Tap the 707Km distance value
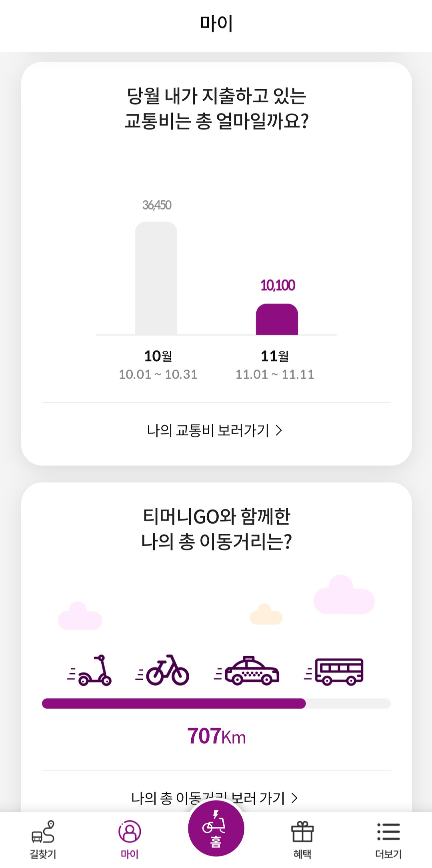The height and width of the screenshot is (868, 432). click(216, 736)
